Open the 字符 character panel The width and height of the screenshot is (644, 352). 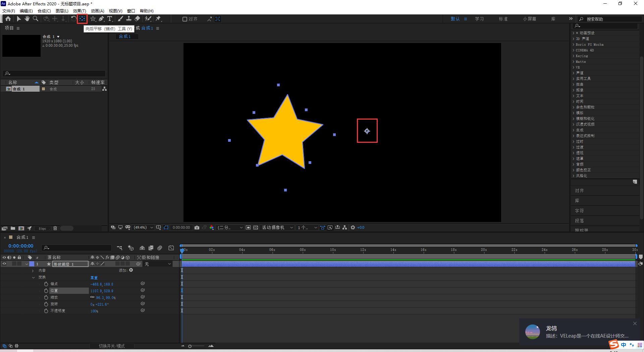point(579,211)
